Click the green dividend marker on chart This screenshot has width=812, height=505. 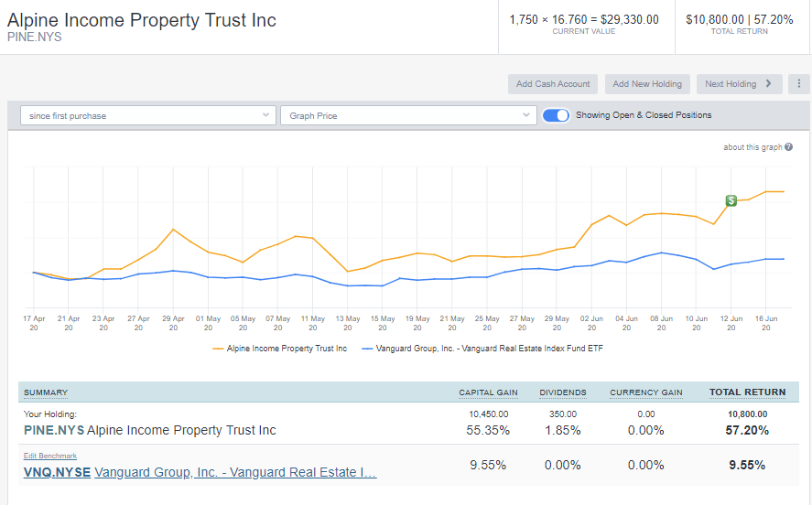pyautogui.click(x=731, y=200)
